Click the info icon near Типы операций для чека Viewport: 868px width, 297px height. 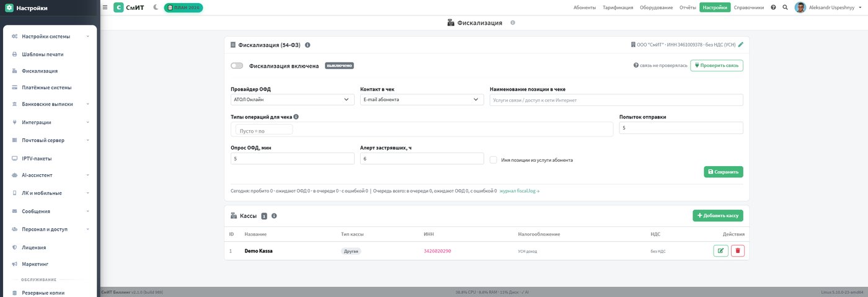coord(296,117)
